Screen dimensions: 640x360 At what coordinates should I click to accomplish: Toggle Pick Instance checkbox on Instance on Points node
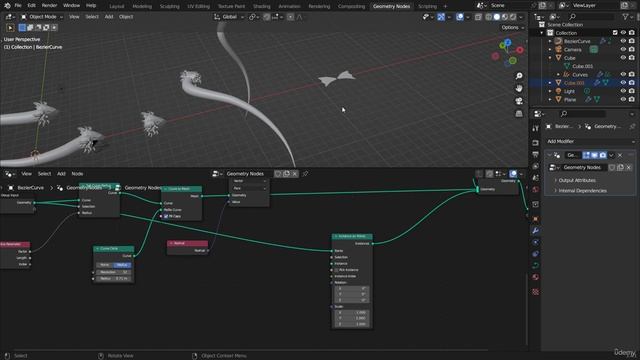coord(336,270)
